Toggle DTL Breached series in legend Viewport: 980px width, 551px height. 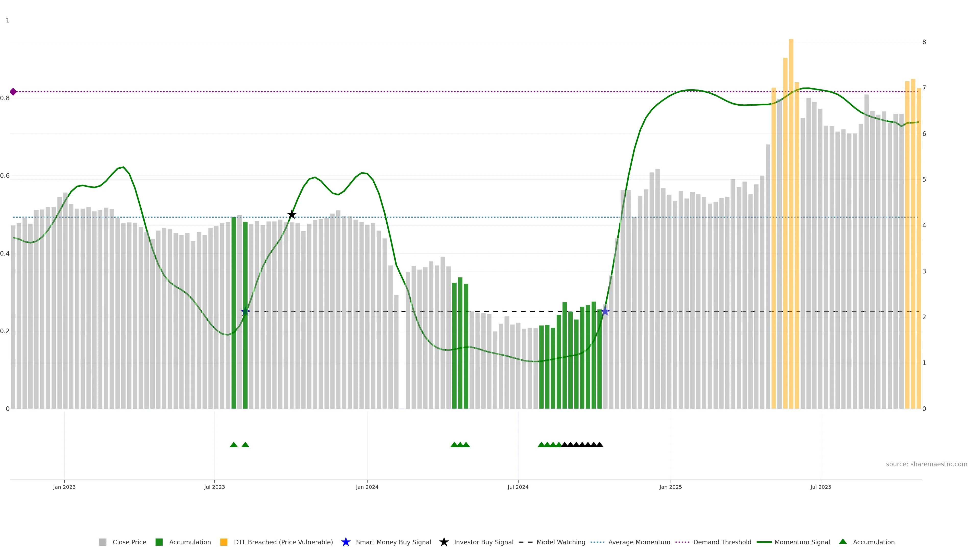283,542
